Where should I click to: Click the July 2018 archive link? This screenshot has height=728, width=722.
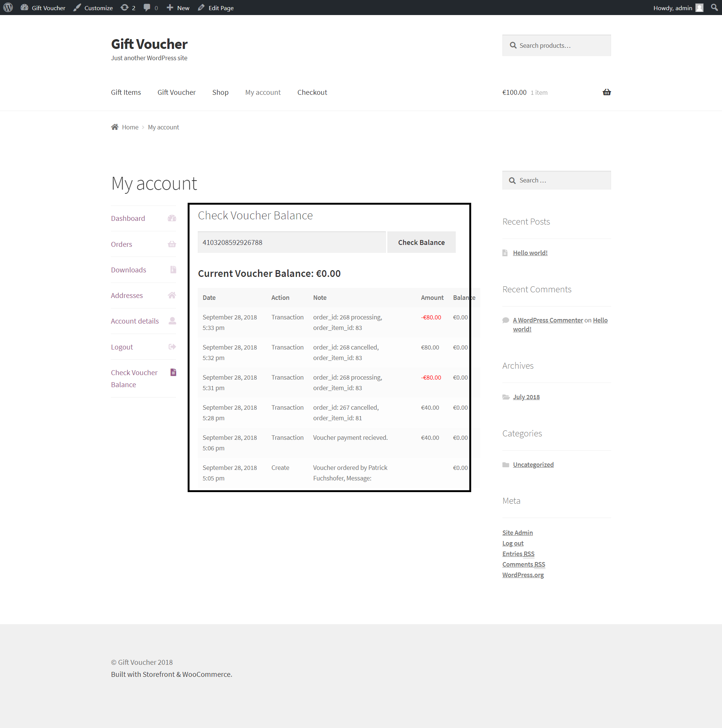(x=526, y=397)
